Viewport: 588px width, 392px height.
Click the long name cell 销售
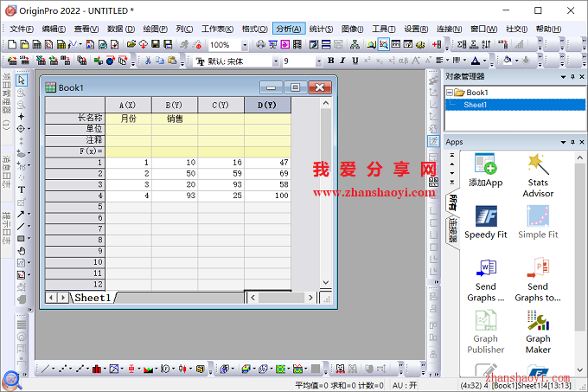175,119
